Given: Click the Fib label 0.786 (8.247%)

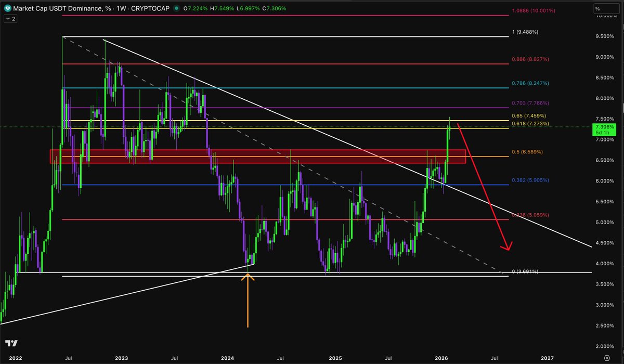Looking at the screenshot, I should coord(530,83).
